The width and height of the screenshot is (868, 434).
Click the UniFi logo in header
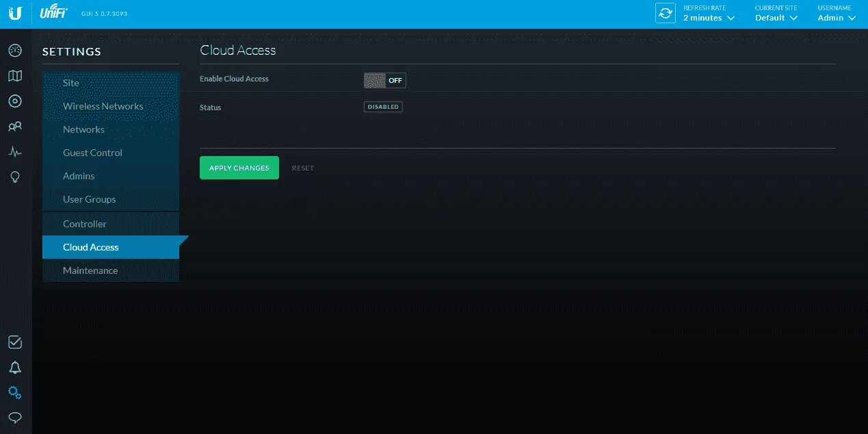pyautogui.click(x=53, y=13)
